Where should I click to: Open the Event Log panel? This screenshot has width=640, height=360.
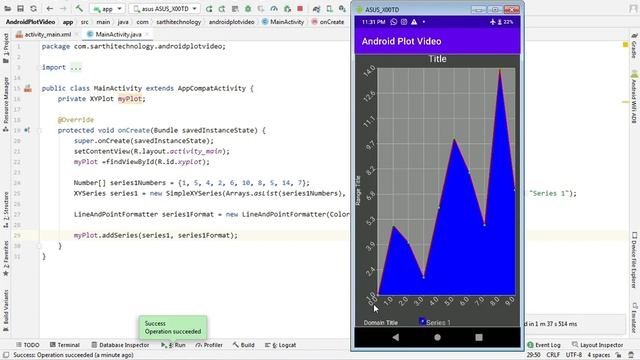pos(544,345)
